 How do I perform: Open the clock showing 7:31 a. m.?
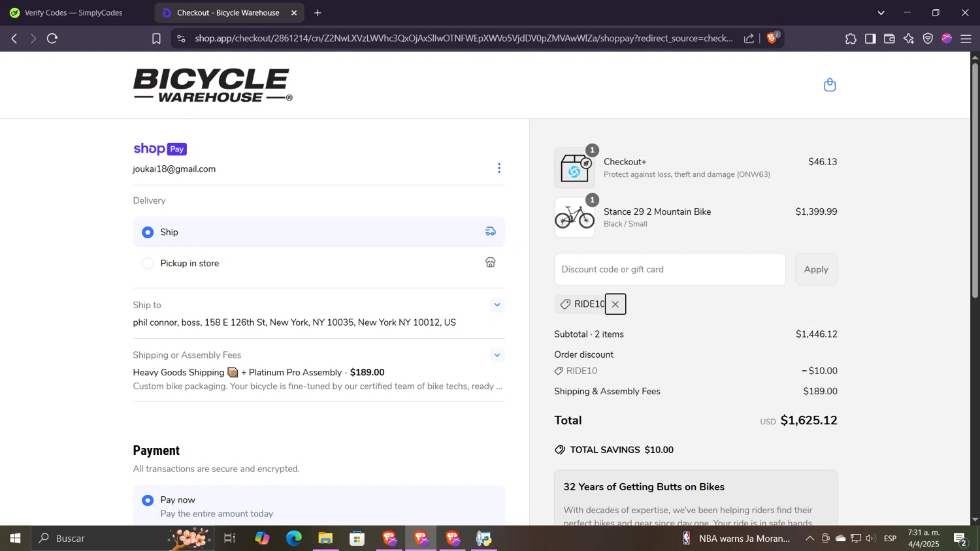click(924, 539)
